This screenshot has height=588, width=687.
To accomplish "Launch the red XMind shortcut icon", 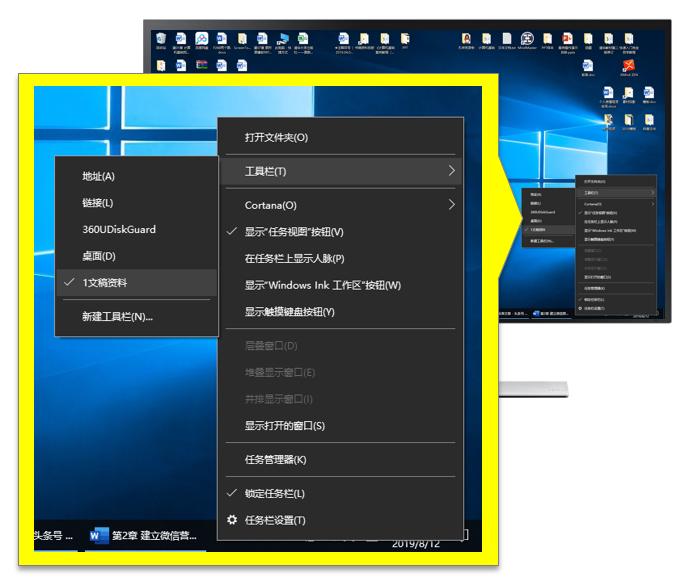I will [628, 68].
